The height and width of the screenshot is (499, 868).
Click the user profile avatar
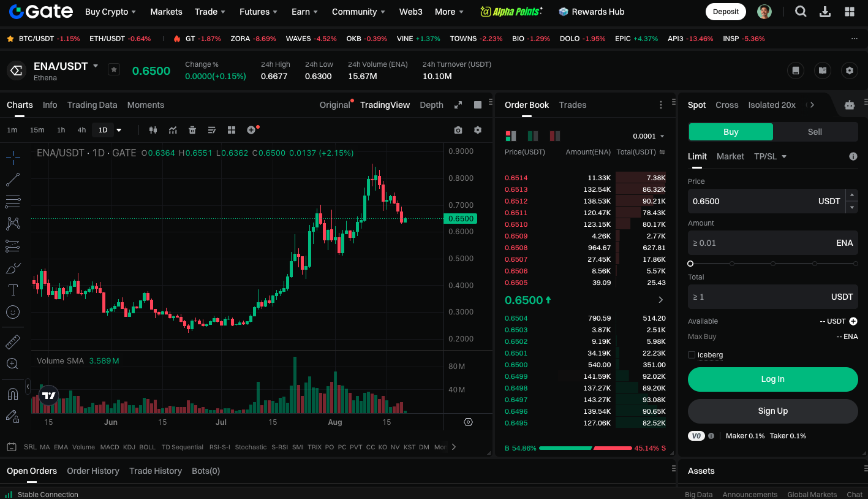tap(764, 12)
